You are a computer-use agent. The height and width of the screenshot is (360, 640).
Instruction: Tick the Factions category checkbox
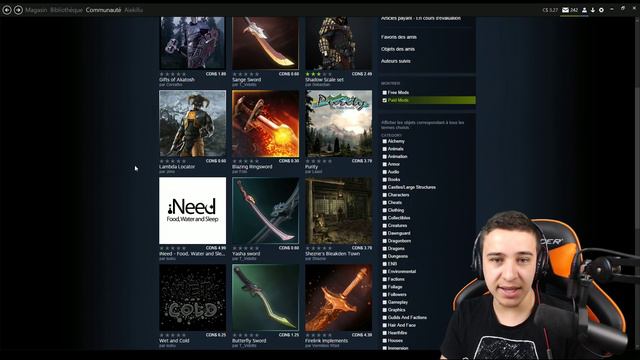384,279
